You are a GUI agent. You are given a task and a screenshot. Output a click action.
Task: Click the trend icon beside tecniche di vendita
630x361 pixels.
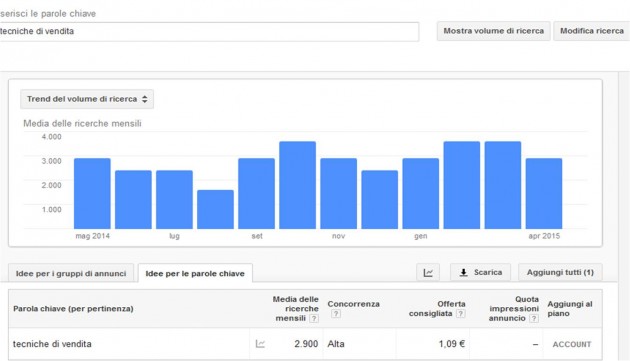260,344
